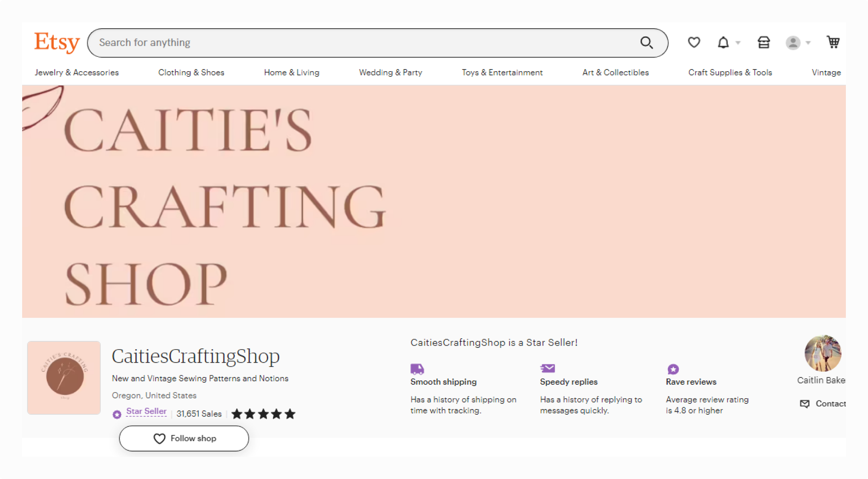
Task: Expand the notifications dropdown arrow
Action: tap(738, 43)
